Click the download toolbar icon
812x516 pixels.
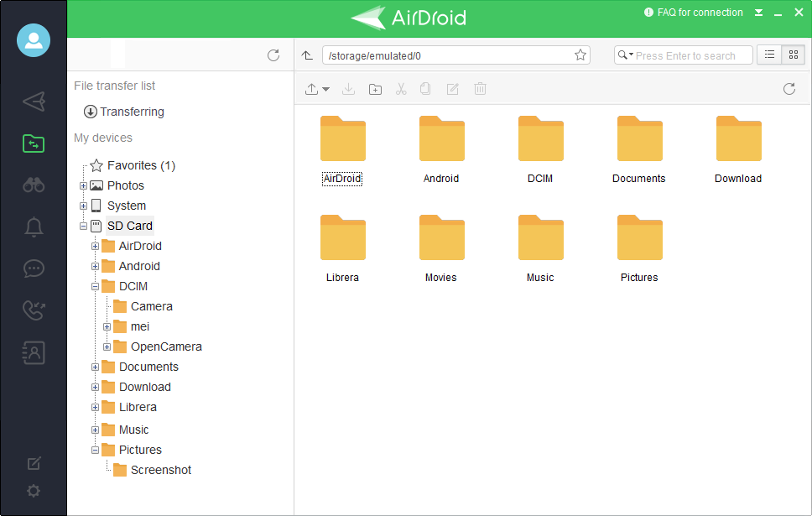pyautogui.click(x=348, y=89)
